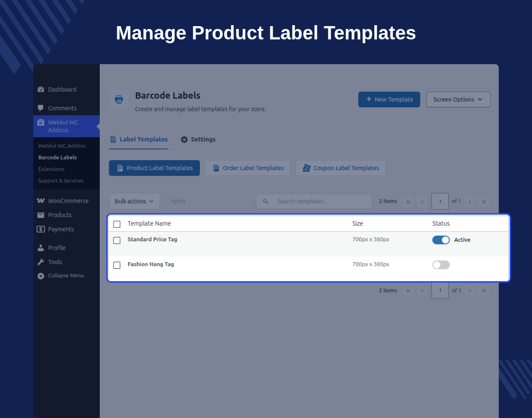Click the gear icon on the Settings tab

pos(184,140)
